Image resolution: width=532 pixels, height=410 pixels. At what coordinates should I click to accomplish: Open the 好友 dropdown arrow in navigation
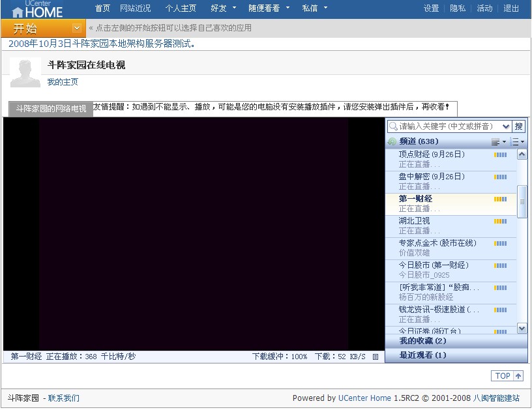click(x=234, y=8)
